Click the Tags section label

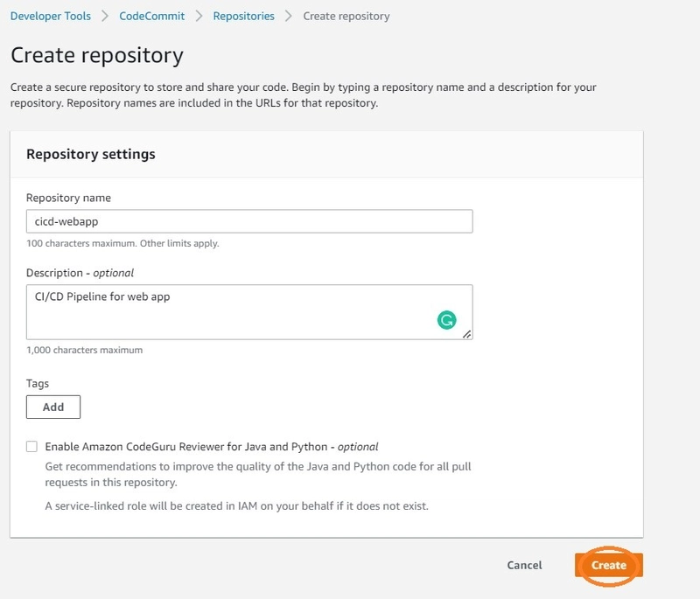point(38,384)
